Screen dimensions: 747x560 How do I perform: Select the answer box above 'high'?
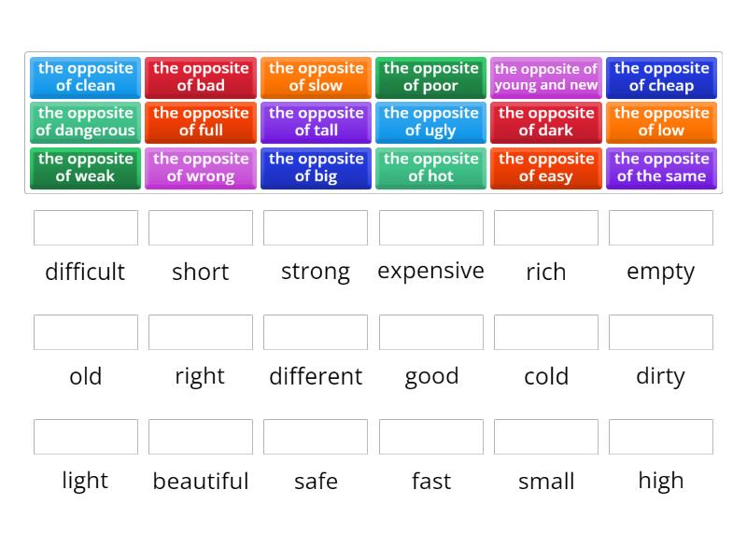tap(661, 437)
